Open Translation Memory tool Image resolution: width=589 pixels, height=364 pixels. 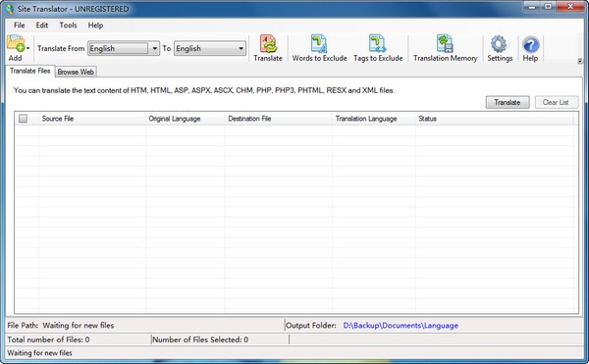pyautogui.click(x=445, y=48)
